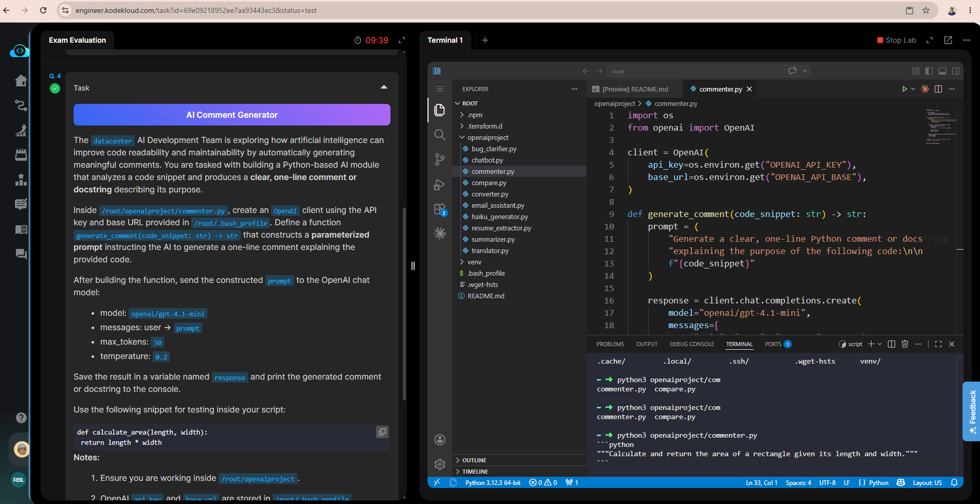
Task: Open the Search view in activity bar
Action: (439, 135)
